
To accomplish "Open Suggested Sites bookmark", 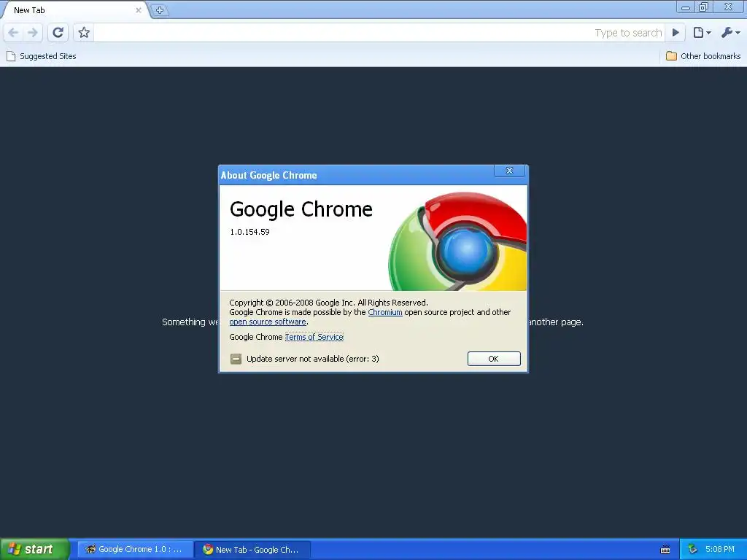I will [42, 56].
